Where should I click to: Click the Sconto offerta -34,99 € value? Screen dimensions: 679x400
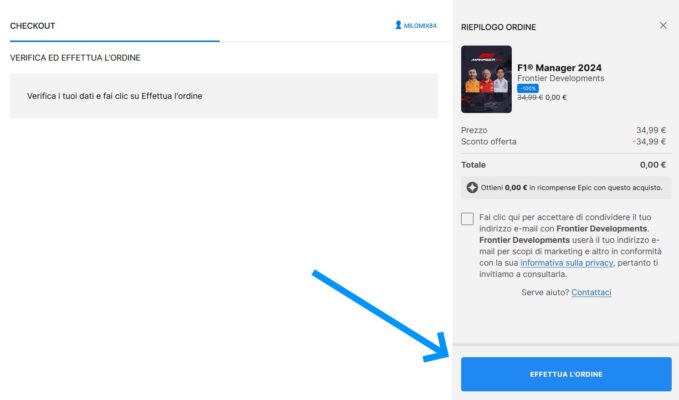[x=649, y=142]
